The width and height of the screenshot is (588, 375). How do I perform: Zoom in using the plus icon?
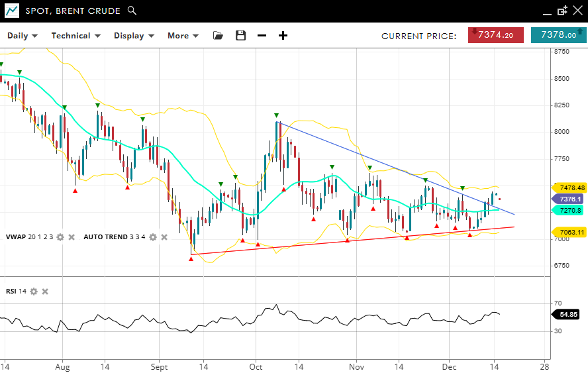(283, 36)
